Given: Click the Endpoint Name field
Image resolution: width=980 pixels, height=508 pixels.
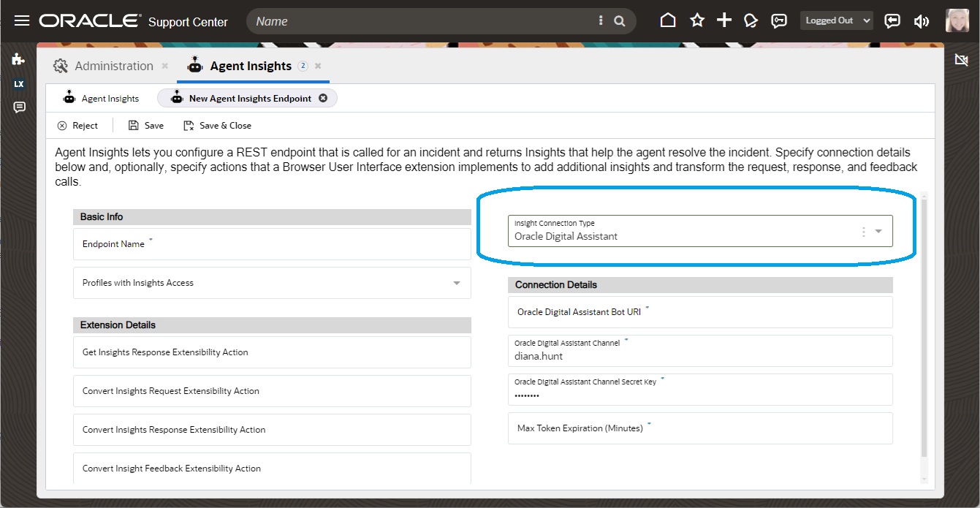Looking at the screenshot, I should tap(272, 244).
